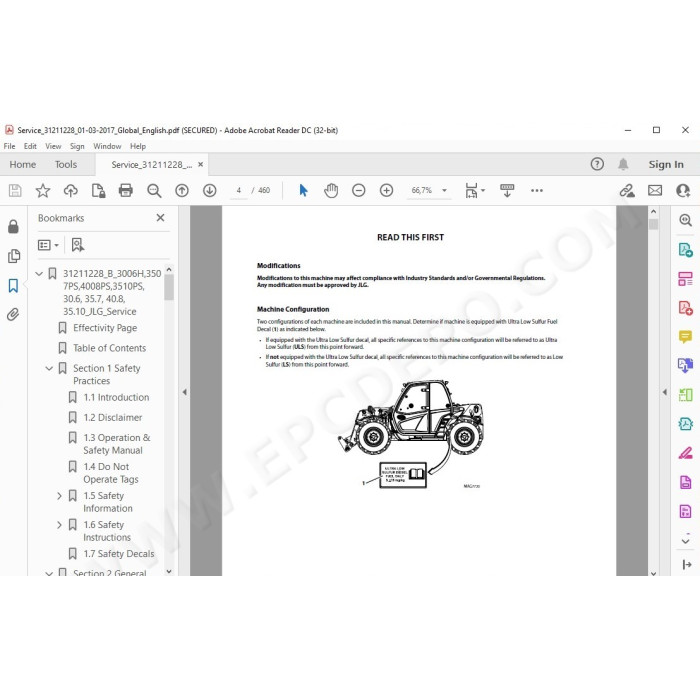Viewport: 700px width, 700px height.
Task: Open the Sign menu
Action: pos(77,146)
